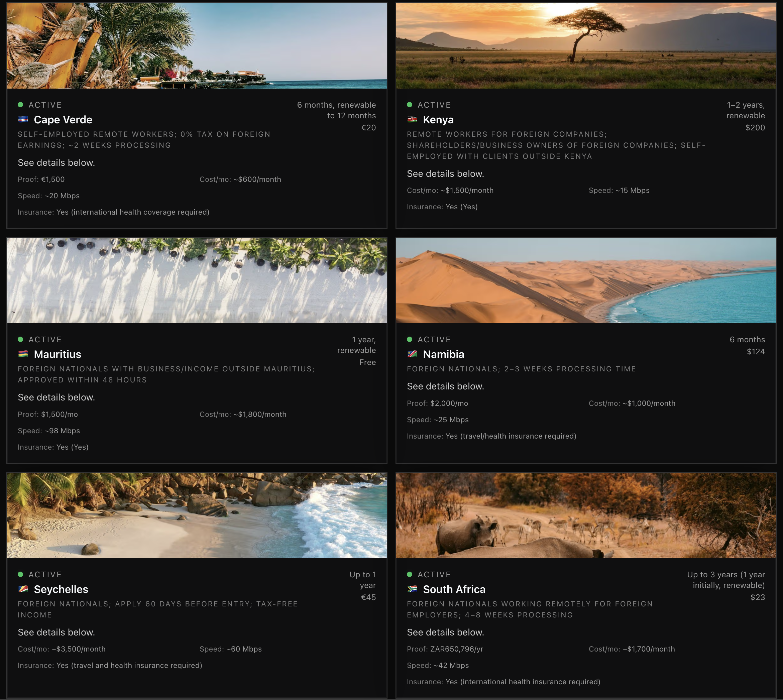Screen dimensions: 783x700
Task: Toggle the ACTIVE indicator on the Cape Verde card
Action: pyautogui.click(x=20, y=105)
